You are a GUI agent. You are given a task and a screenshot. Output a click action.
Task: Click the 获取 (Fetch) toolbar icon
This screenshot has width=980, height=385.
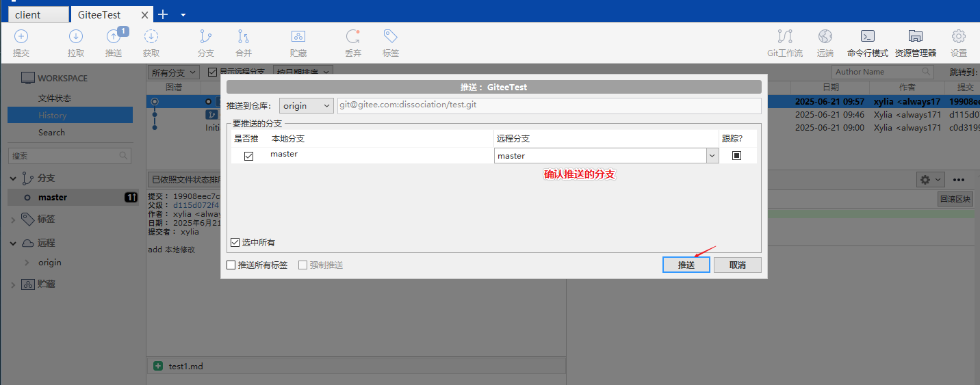(x=151, y=42)
